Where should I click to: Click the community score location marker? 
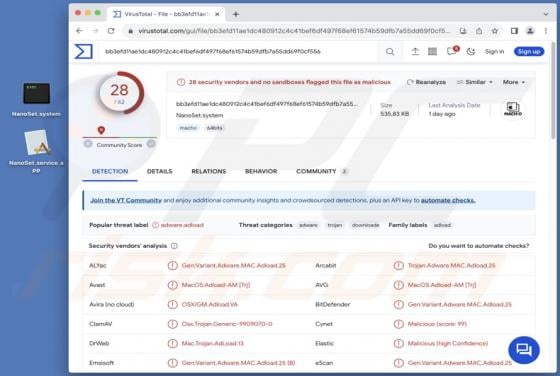101,130
